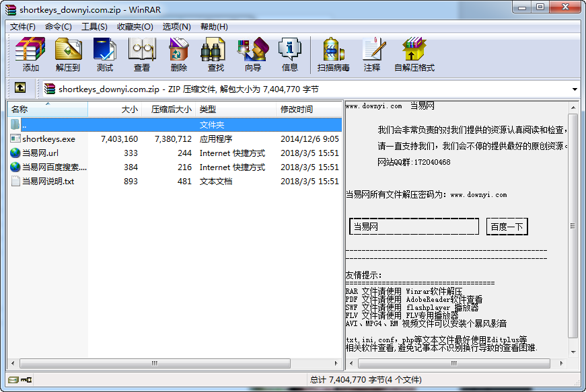Select the 解压到 (Extract To) icon
The height and width of the screenshot is (392, 586).
pos(68,54)
